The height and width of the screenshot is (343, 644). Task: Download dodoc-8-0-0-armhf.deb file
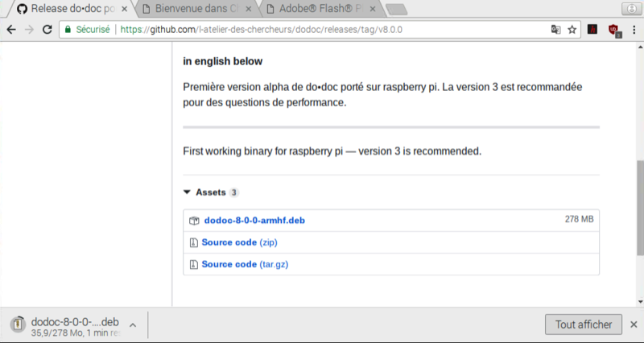254,220
